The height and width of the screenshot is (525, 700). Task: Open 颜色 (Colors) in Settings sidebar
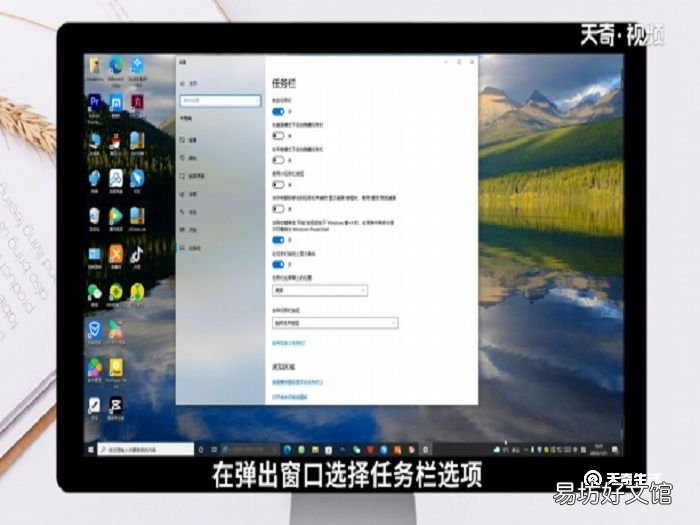click(189, 158)
